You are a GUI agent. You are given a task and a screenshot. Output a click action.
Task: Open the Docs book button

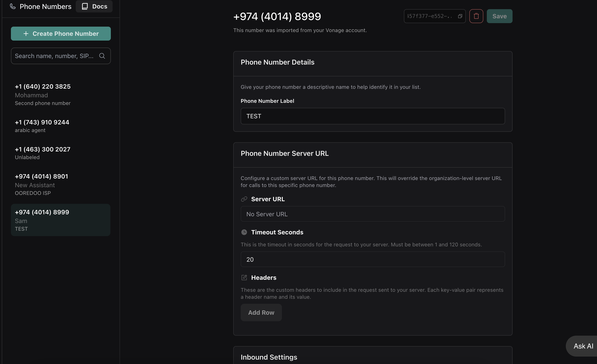[x=94, y=6]
